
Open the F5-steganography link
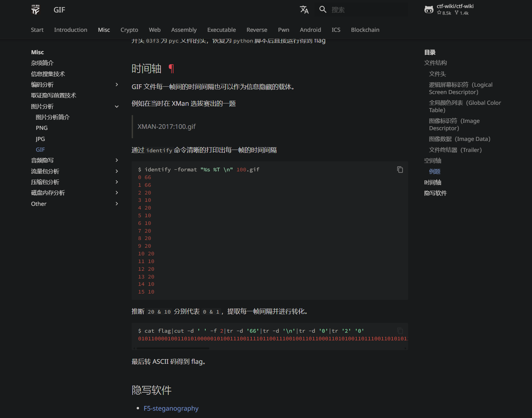[171, 408]
